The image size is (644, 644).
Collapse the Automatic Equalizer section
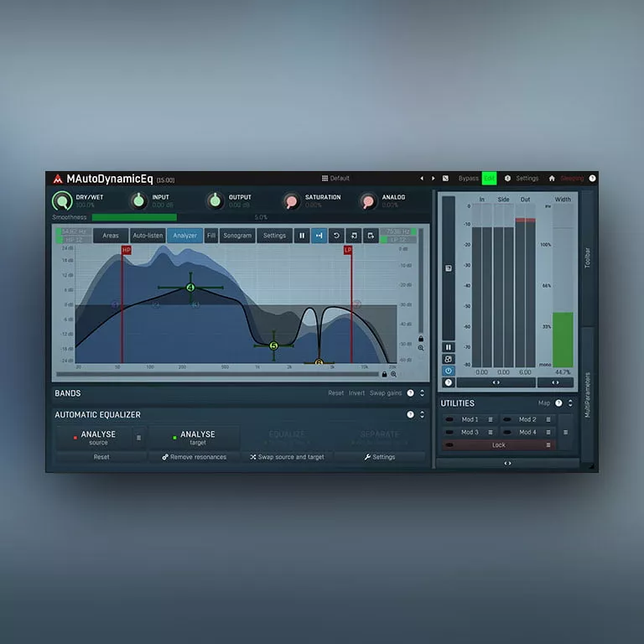coord(422,414)
